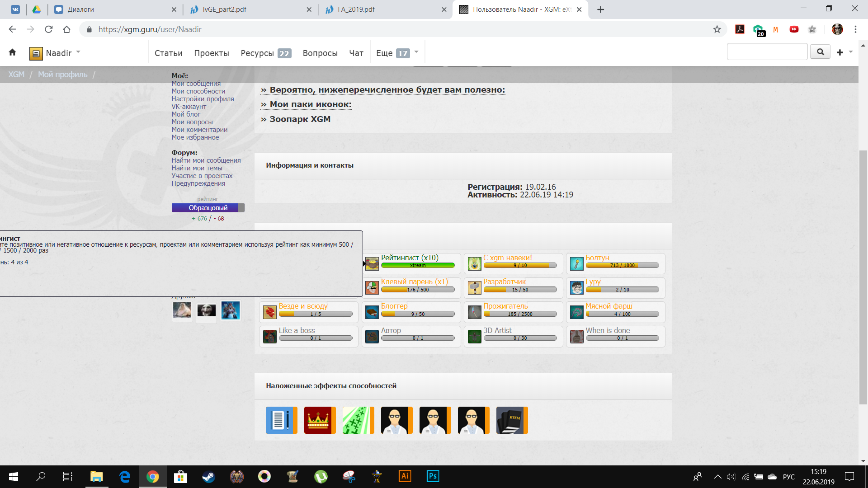Open the plus add-content dropdown
Viewport: 868px width, 488px height.
pos(844,52)
